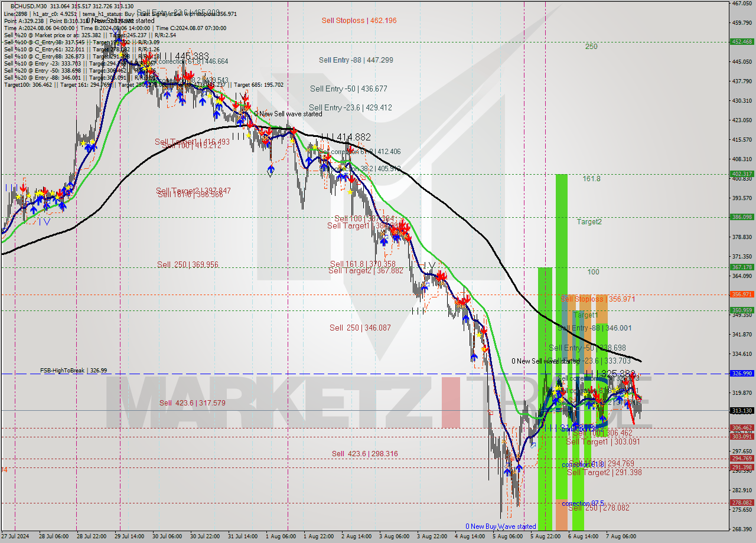The image size is (756, 543).
Task: Click the Sell Entry -88 | 447.299 label
Action: (x=356, y=60)
